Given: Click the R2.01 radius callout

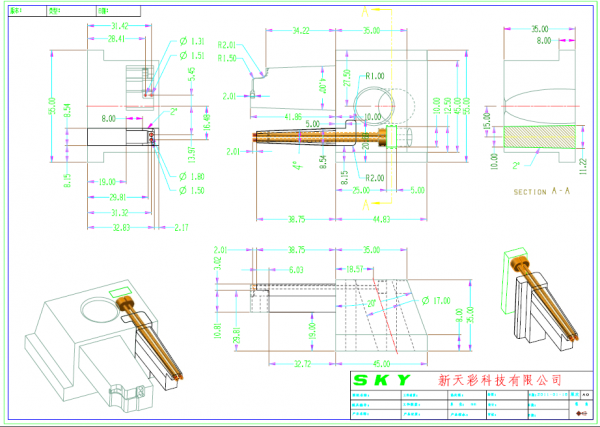Looking at the screenshot, I should 227,46.
